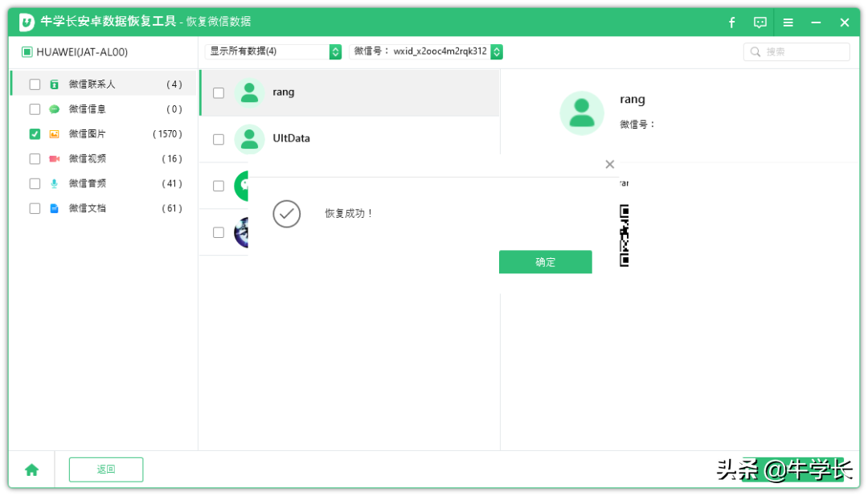
Task: Tick the UltData contact checkbox
Action: point(219,140)
